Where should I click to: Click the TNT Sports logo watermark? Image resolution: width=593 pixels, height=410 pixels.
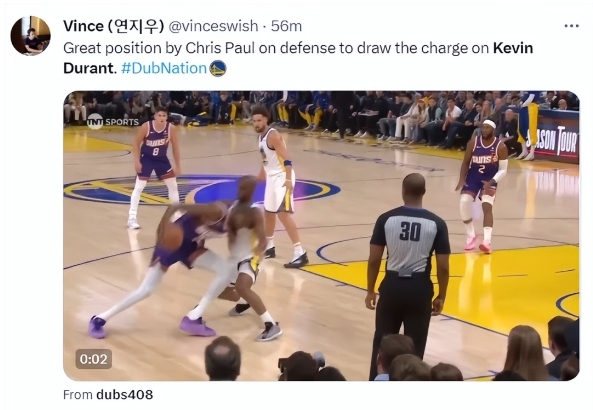(113, 121)
